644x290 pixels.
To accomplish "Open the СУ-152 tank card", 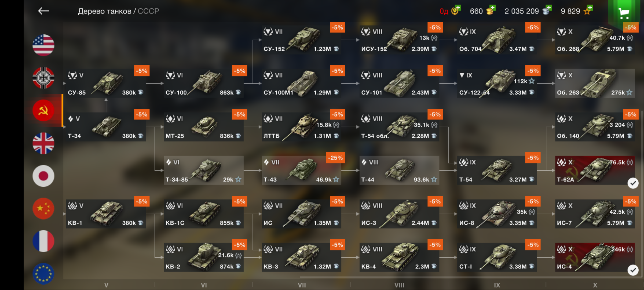I will [302, 40].
